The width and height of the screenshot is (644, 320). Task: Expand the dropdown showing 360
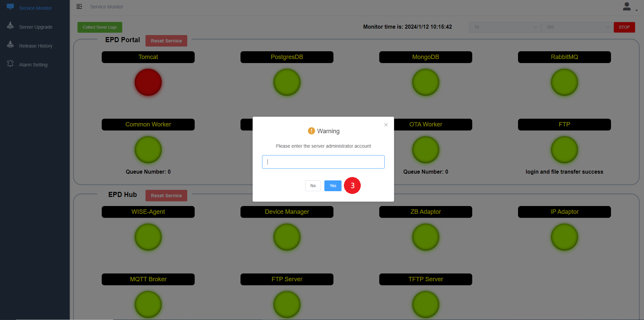click(577, 27)
